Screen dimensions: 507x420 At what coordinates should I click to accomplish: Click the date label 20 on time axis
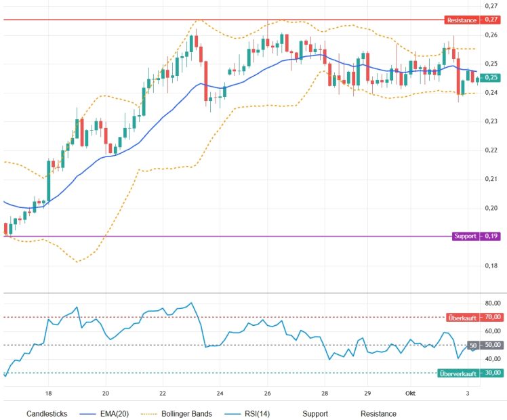pyautogui.click(x=106, y=393)
